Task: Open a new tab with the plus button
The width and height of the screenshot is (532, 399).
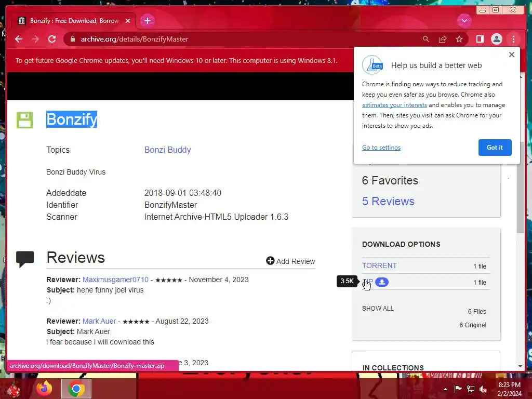Action: click(x=147, y=21)
